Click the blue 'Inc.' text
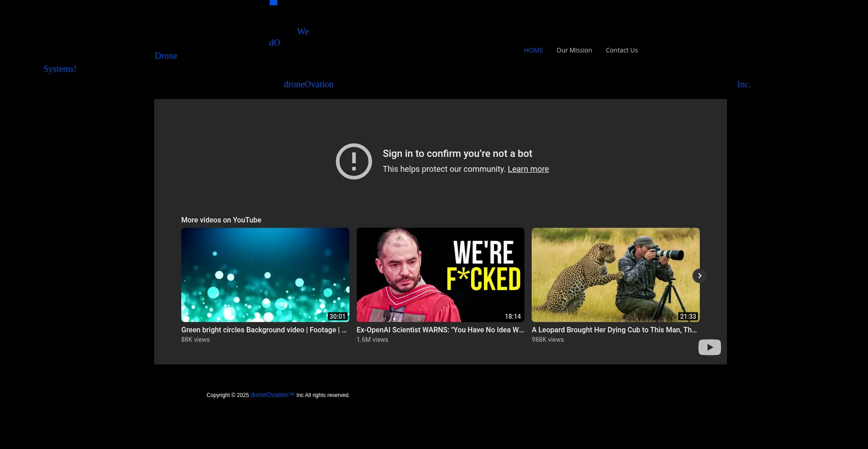 click(x=744, y=84)
